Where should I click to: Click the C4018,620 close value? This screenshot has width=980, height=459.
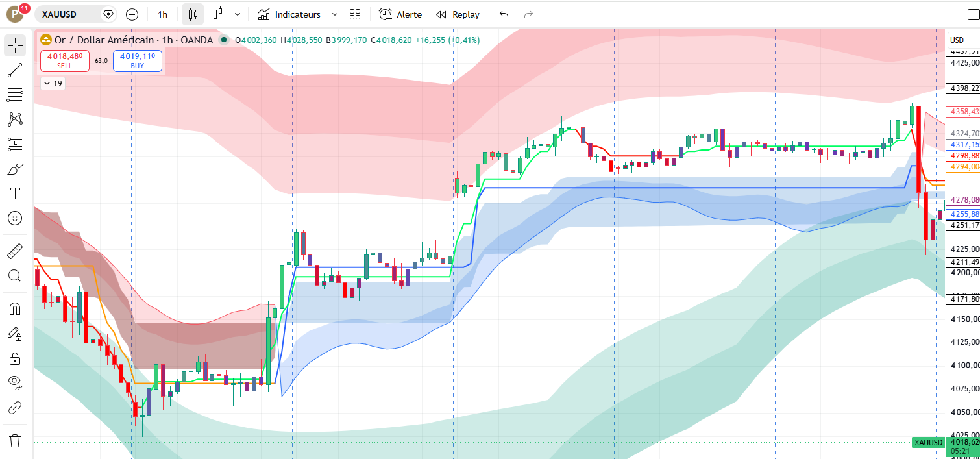point(391,40)
